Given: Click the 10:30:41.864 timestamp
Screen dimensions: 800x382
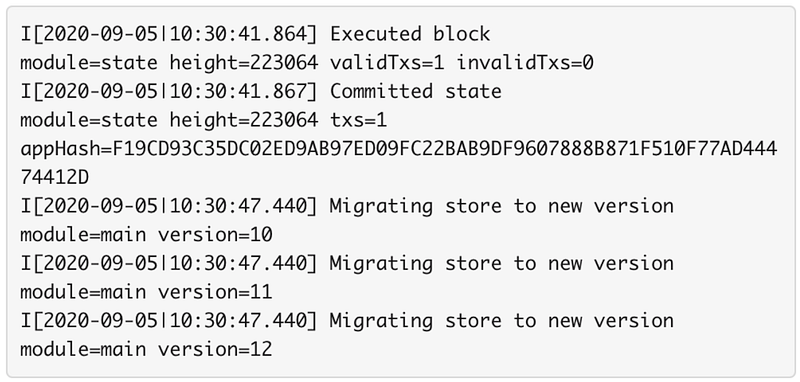Looking at the screenshot, I should pos(239,34).
